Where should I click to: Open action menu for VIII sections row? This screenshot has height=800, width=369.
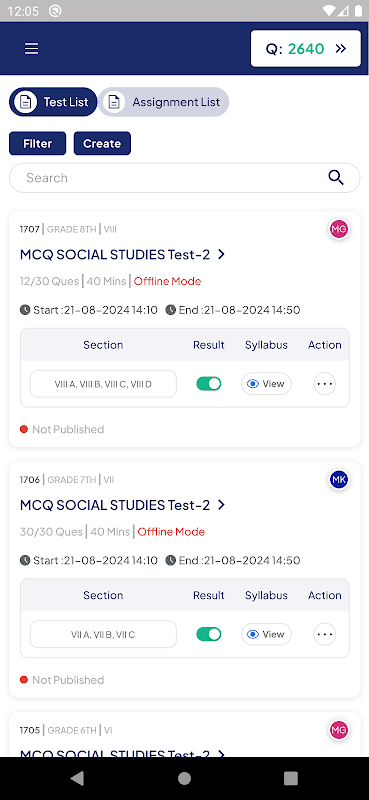(325, 384)
